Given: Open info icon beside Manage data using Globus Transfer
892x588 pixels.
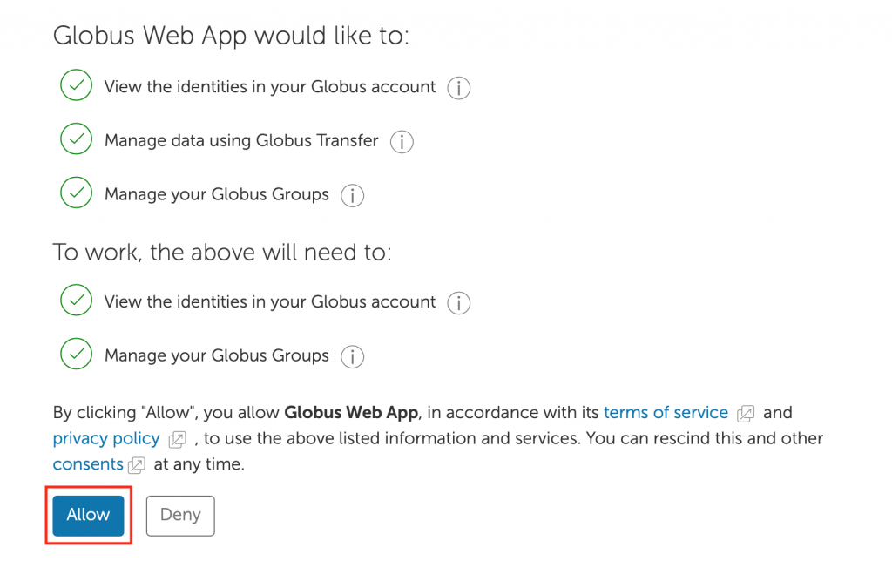Looking at the screenshot, I should point(402,142).
